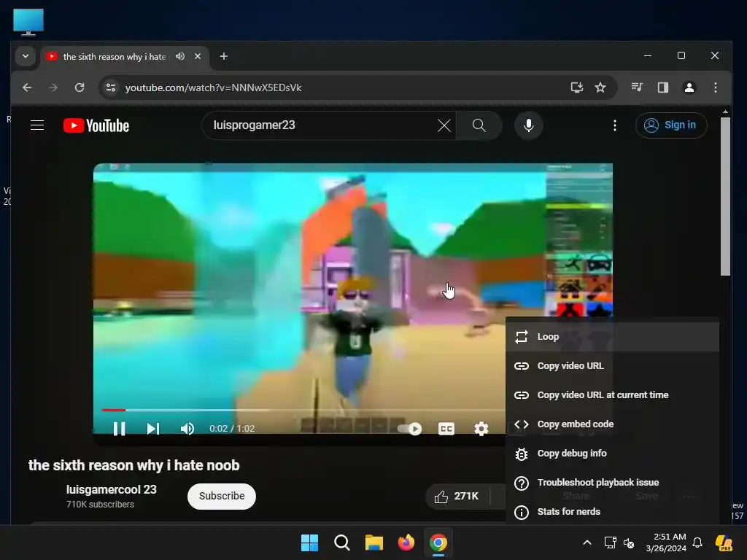Toggle the autoplay switch
747x560 pixels.
pyautogui.click(x=410, y=429)
